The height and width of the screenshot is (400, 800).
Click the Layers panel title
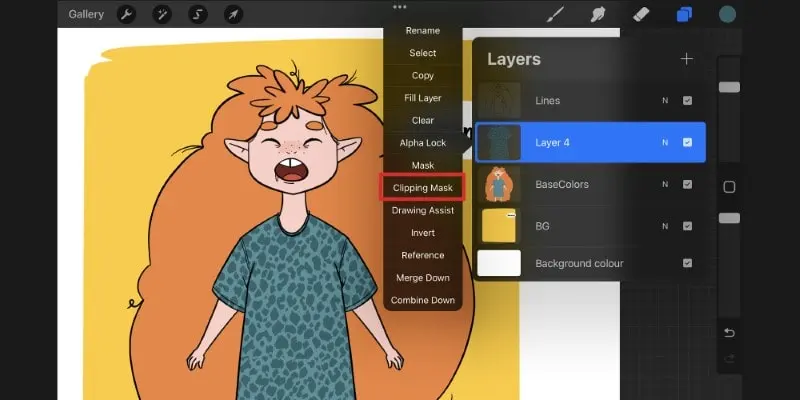[513, 59]
